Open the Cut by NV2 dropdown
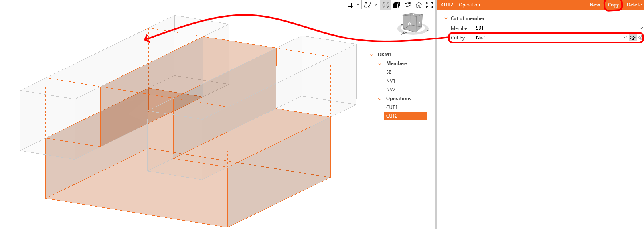 625,38
